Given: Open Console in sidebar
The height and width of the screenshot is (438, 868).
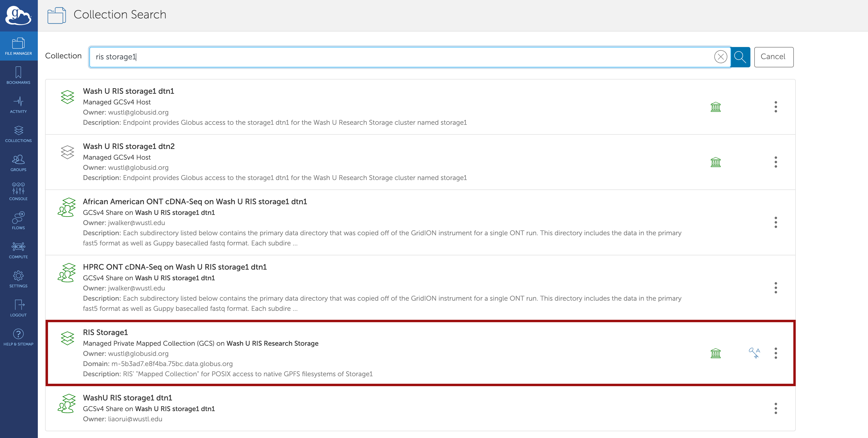Looking at the screenshot, I should click(x=18, y=192).
